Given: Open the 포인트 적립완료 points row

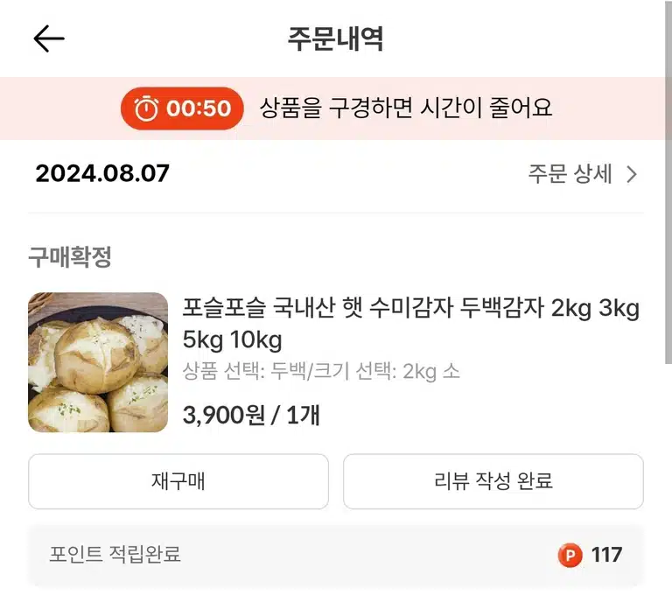Looking at the screenshot, I should (x=336, y=555).
